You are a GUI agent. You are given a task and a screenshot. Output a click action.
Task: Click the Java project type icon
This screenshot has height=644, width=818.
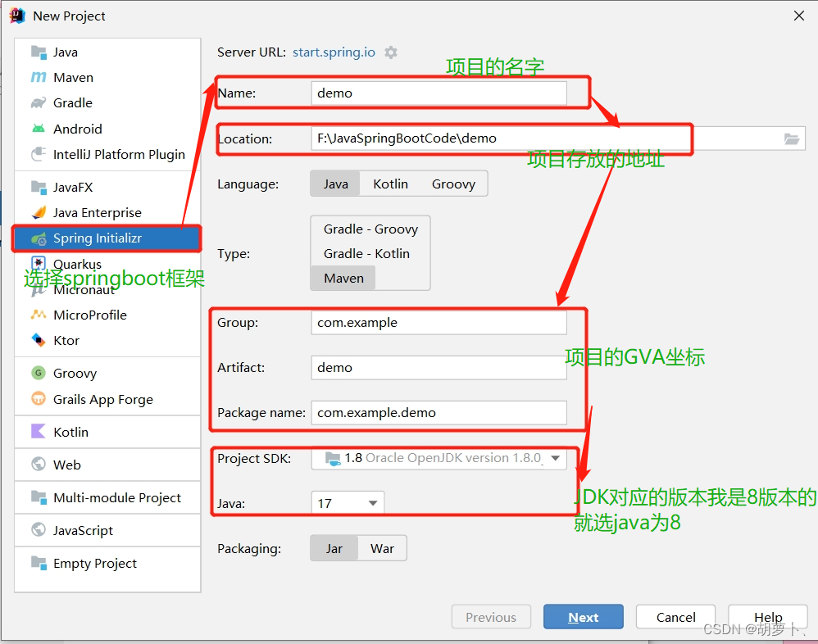[39, 52]
